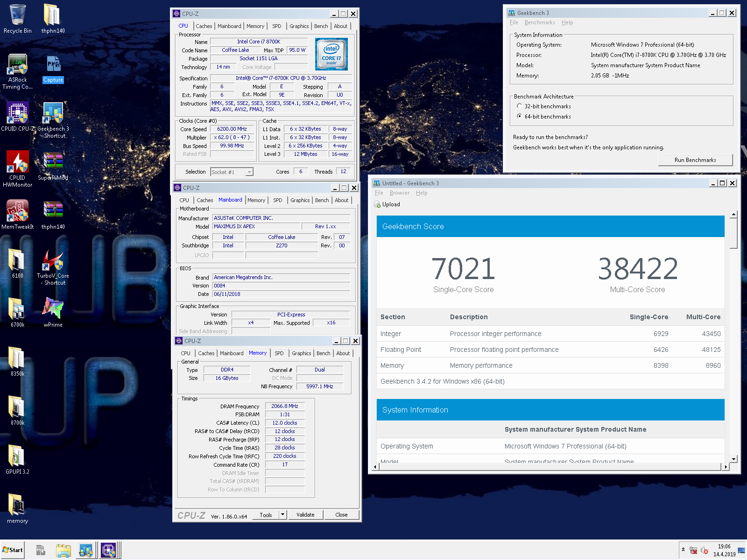Switch to Bench tab in top CPU-Z window
Viewport: 747px width, 560px height.
point(321,26)
